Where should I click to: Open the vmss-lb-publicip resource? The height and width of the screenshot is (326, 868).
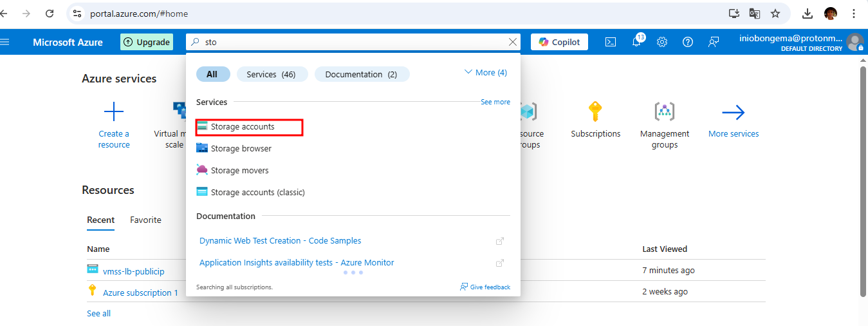134,271
